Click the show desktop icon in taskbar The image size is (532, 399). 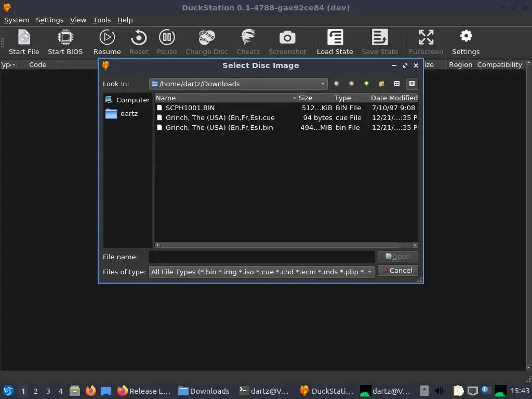click(106, 391)
